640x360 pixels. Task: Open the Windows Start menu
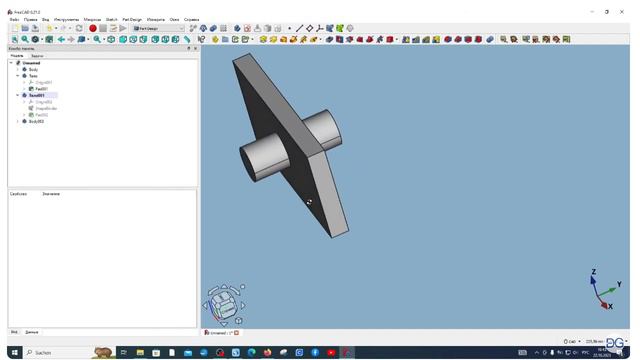15,353
